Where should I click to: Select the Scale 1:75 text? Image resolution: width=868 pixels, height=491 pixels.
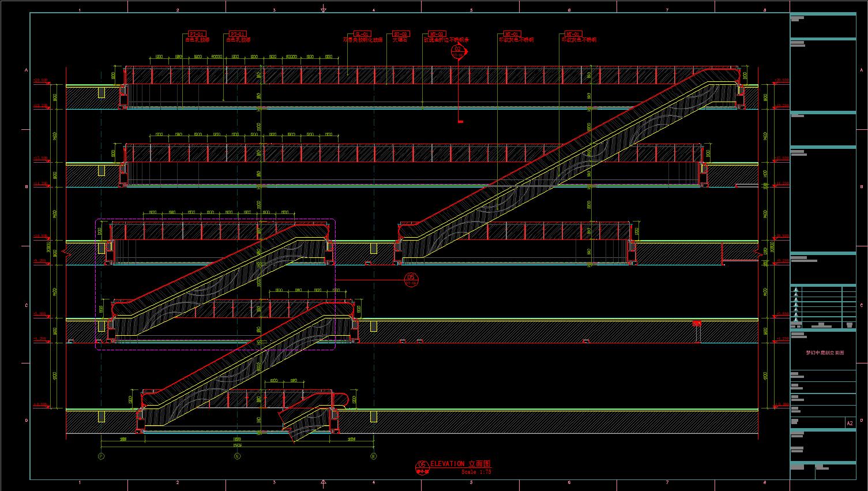[476, 472]
